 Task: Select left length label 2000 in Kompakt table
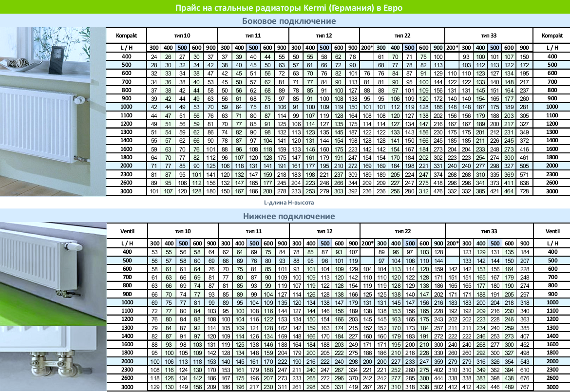tap(127, 166)
